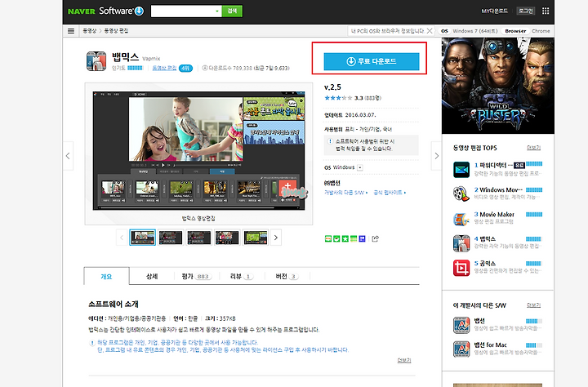The width and height of the screenshot is (588, 387).
Task: Share via the green lines icon
Action: (x=354, y=238)
